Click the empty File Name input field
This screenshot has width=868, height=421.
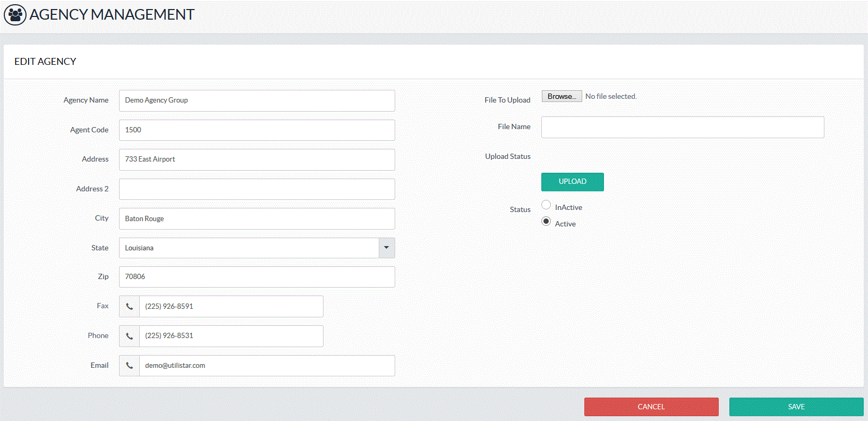[x=683, y=128]
